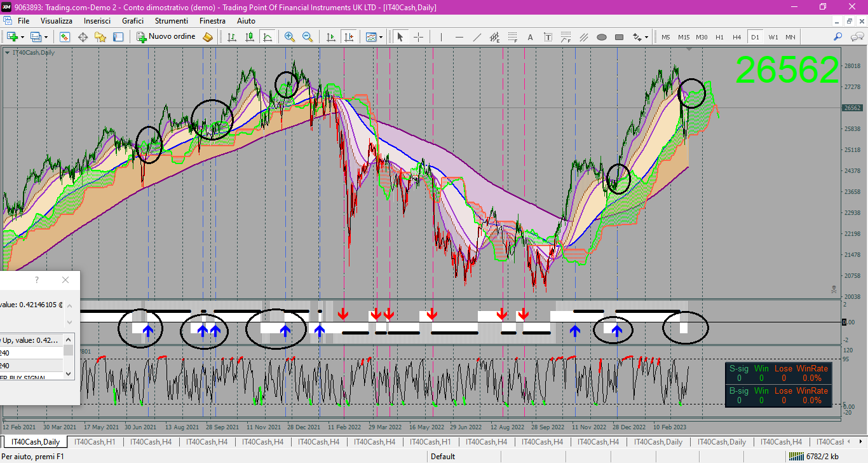Insert a text label tool

click(x=548, y=37)
